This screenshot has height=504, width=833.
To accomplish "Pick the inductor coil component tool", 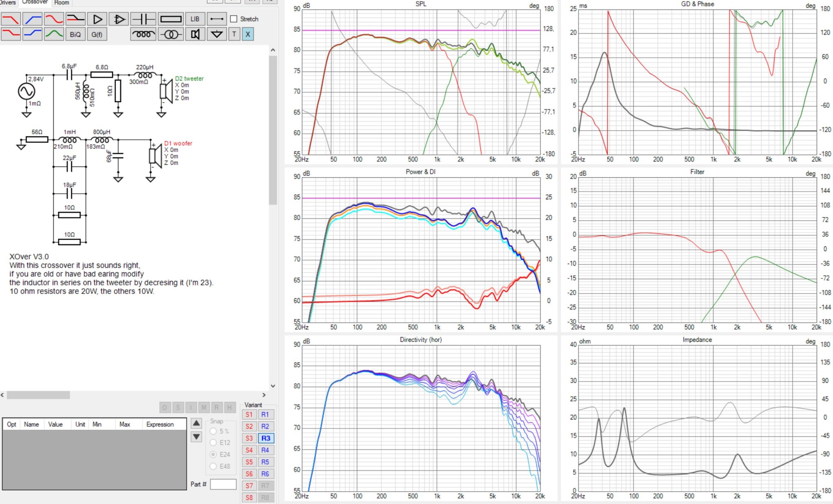I will pyautogui.click(x=143, y=34).
